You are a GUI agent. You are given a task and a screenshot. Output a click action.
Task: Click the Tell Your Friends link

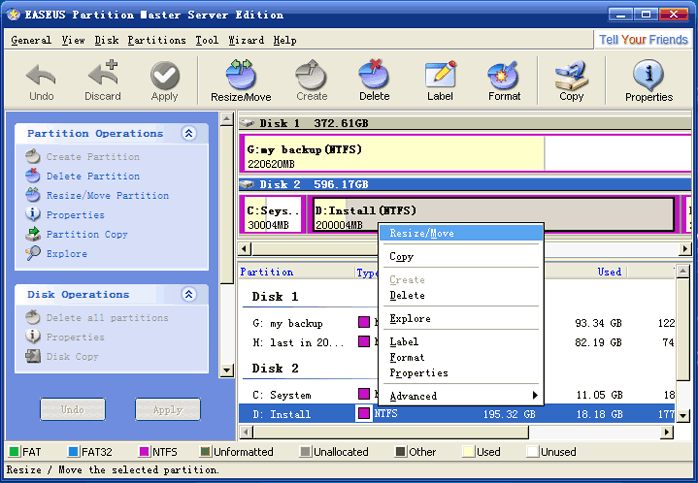tap(643, 40)
